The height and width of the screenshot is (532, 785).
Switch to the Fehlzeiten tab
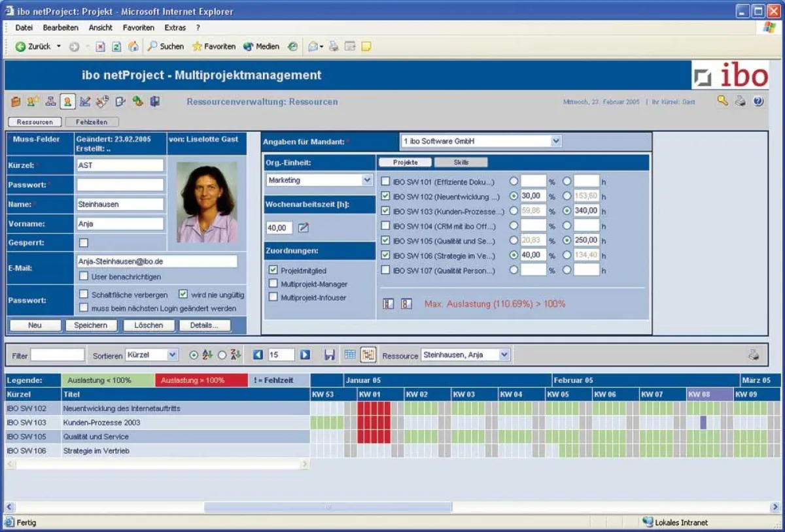[92, 122]
